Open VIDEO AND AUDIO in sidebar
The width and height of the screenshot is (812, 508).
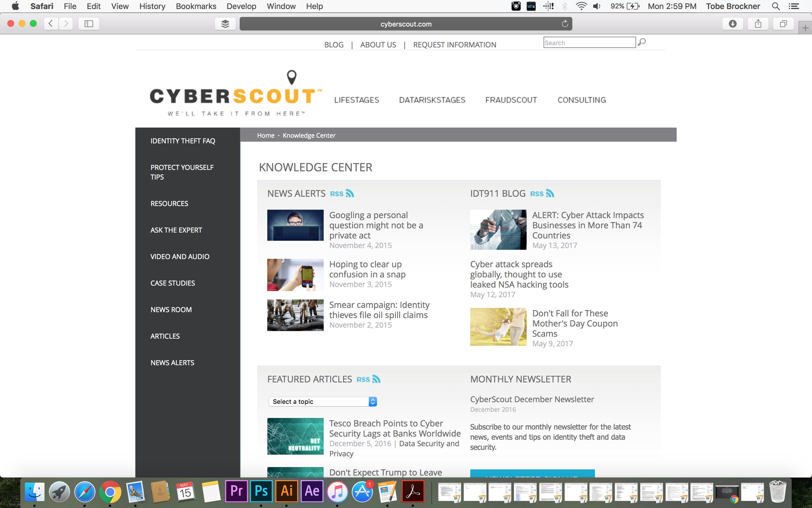(x=180, y=257)
